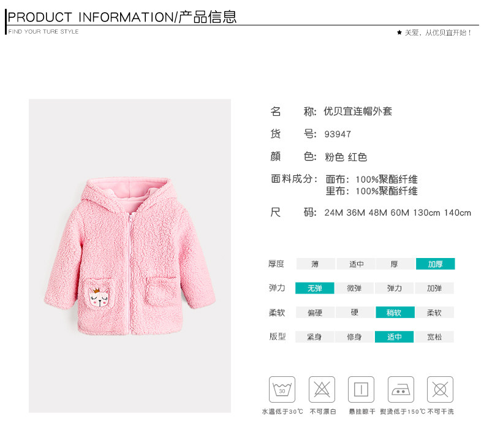Click the iron below 150°C icon
The width and height of the screenshot is (484, 448).
pyautogui.click(x=401, y=389)
